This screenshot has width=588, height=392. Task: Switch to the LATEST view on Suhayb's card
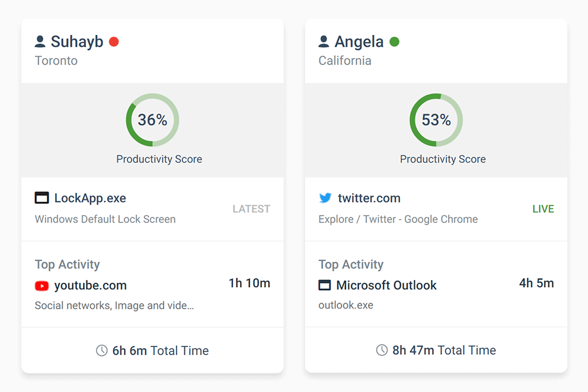click(251, 209)
